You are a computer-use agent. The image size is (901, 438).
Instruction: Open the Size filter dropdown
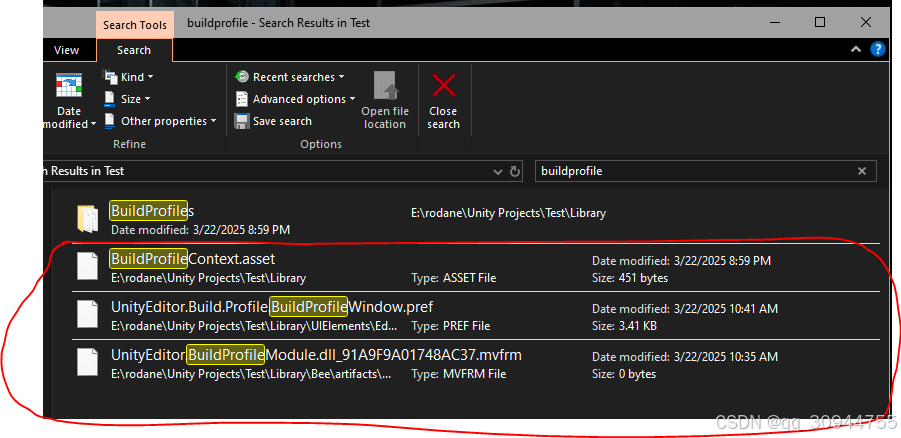127,99
